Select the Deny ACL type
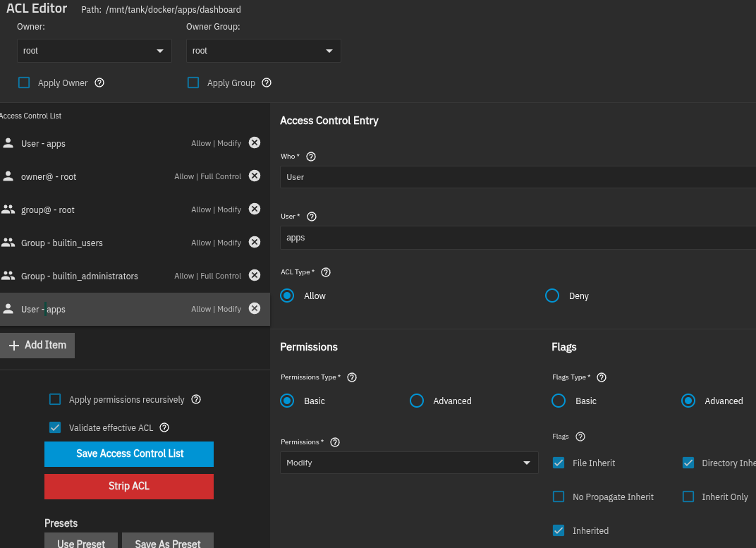 pos(552,296)
